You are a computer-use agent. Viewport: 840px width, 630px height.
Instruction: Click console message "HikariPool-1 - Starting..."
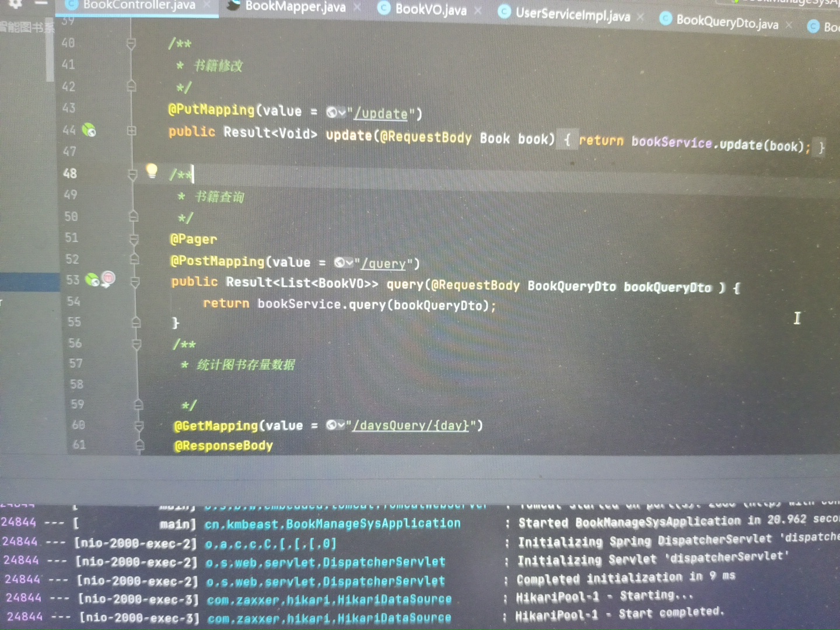point(605,596)
